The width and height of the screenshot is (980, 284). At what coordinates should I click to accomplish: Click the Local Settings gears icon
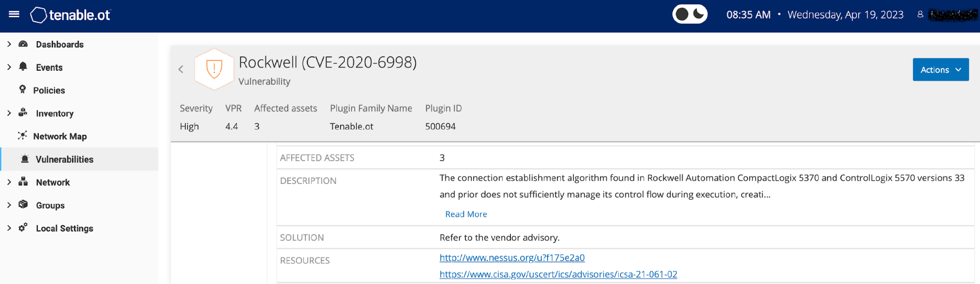tap(23, 228)
